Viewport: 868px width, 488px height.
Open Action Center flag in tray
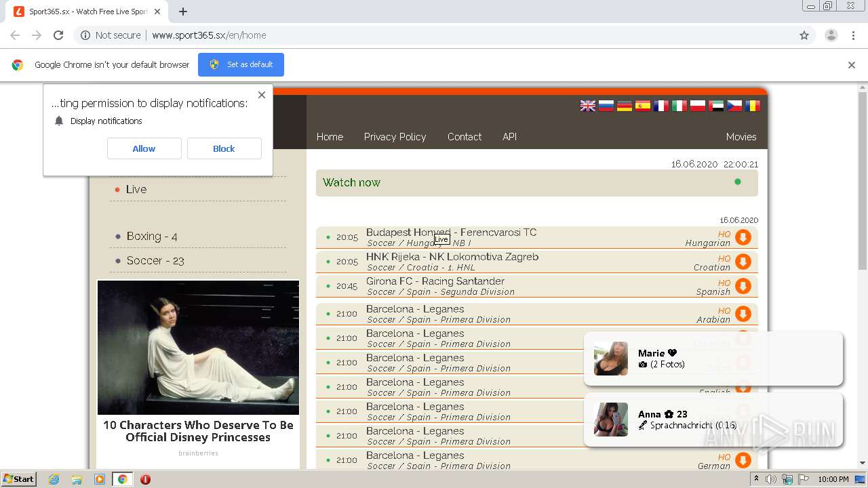point(804,479)
